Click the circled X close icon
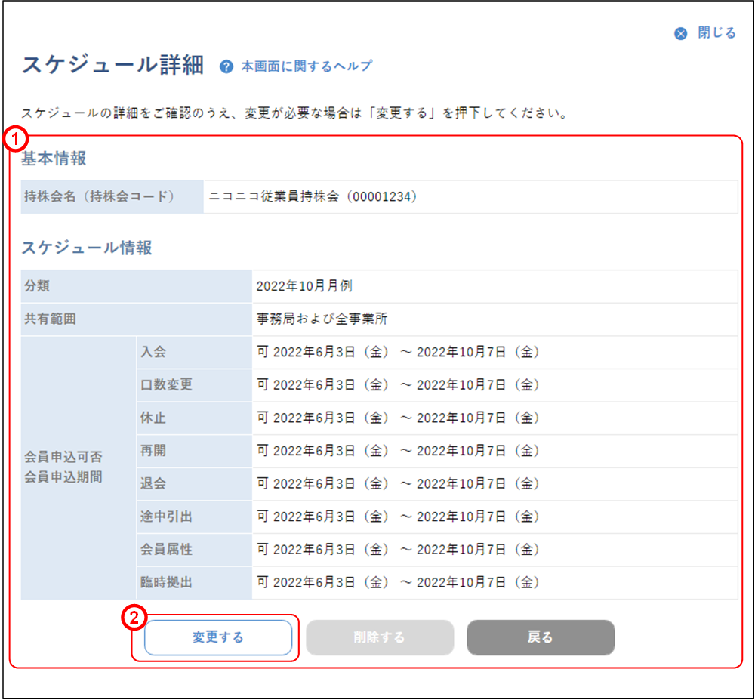755x700 pixels. (681, 34)
